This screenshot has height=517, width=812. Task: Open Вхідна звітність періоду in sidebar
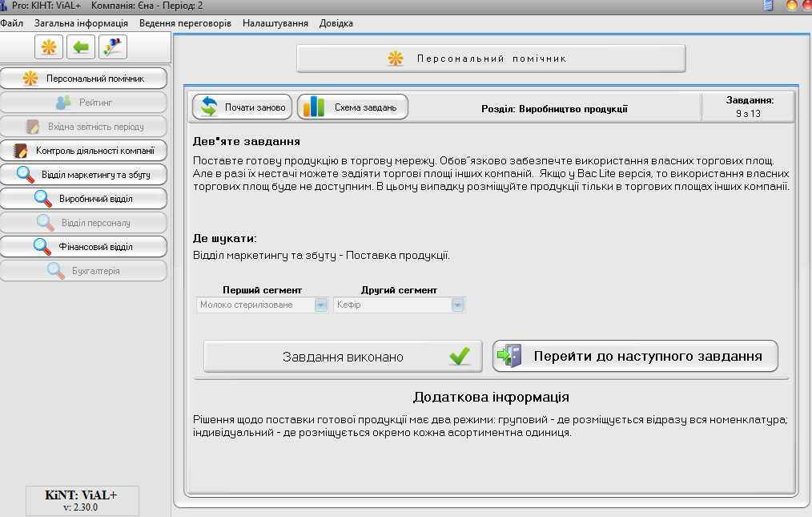coord(83,127)
